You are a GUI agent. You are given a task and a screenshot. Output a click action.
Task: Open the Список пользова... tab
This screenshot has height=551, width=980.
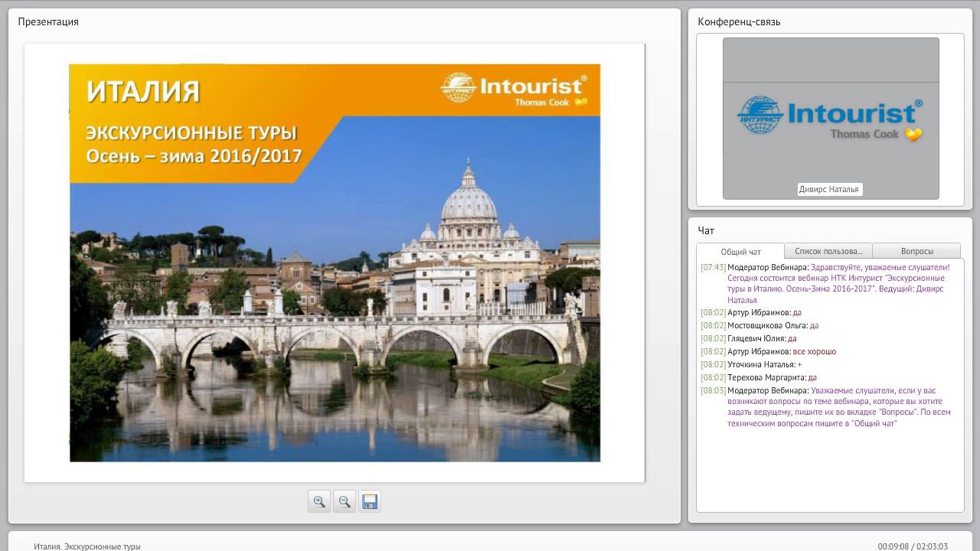828,251
